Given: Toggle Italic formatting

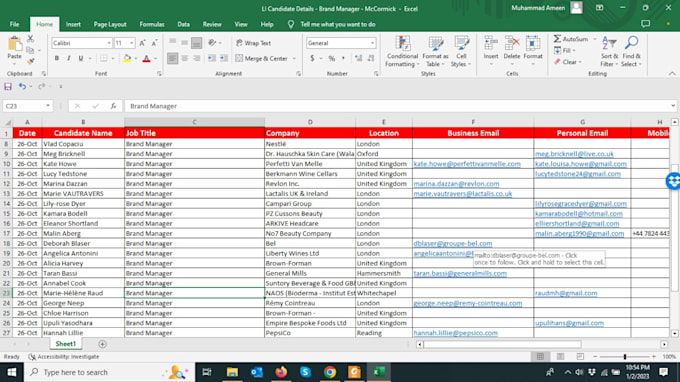Looking at the screenshot, I should tap(69, 59).
